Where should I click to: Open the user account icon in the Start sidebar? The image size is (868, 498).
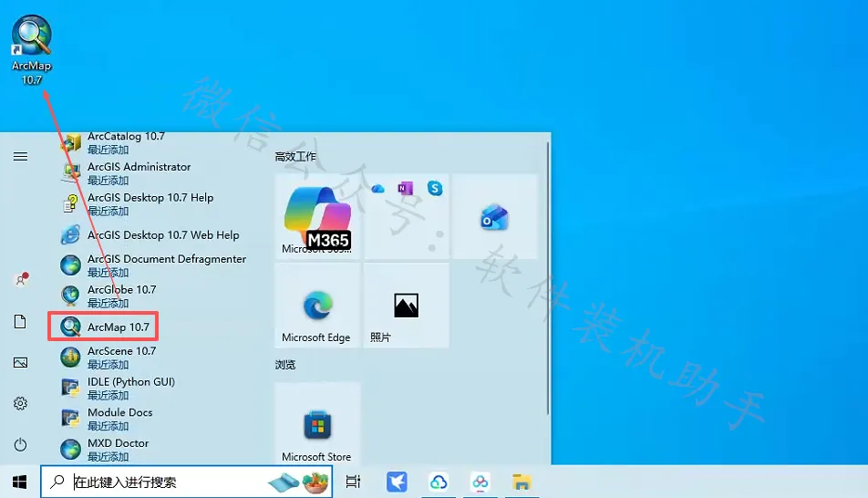[21, 280]
